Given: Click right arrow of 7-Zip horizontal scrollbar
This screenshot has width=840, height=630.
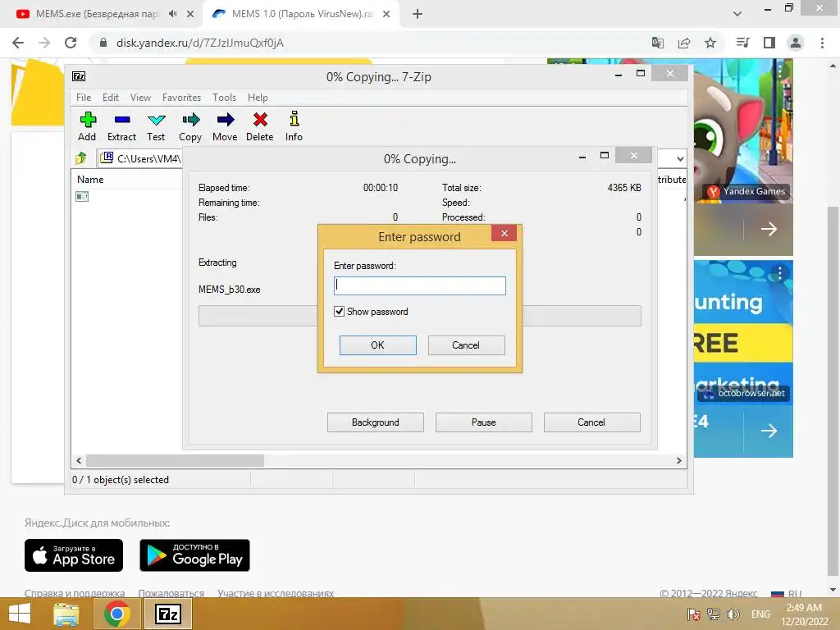Looking at the screenshot, I should click(x=678, y=461).
